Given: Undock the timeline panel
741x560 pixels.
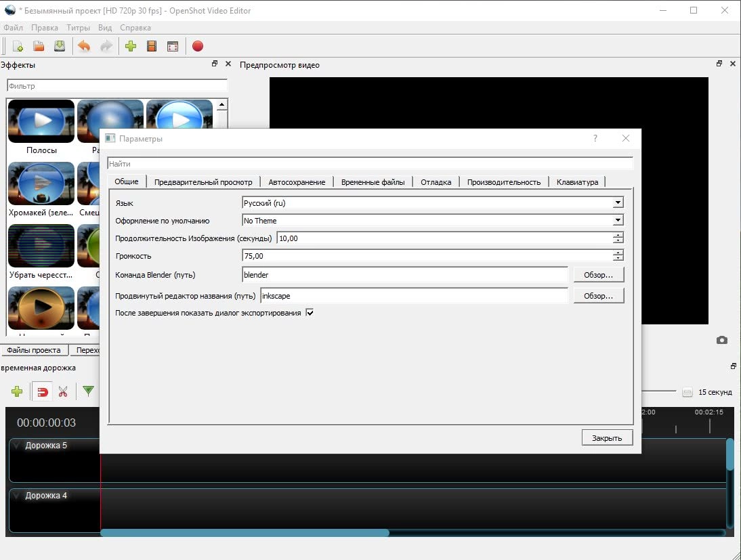Looking at the screenshot, I should [x=734, y=366].
